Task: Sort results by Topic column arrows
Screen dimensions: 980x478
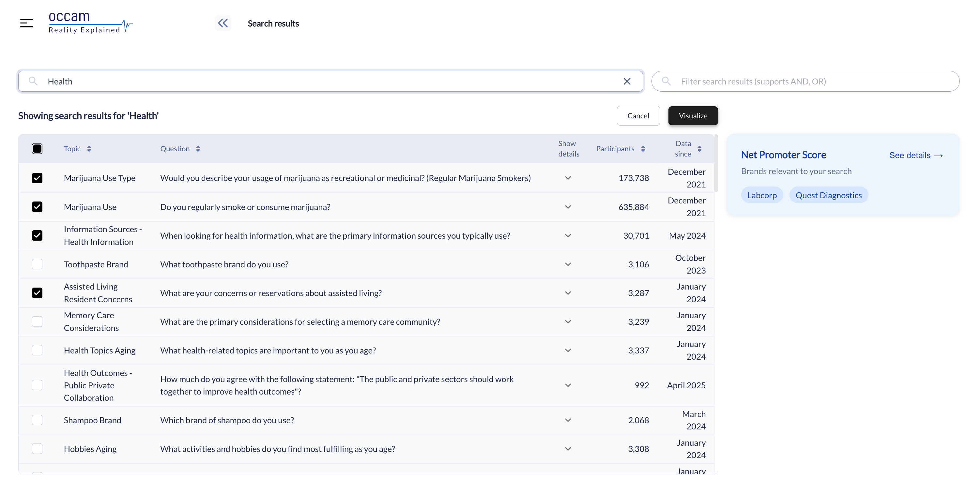Action: [89, 149]
